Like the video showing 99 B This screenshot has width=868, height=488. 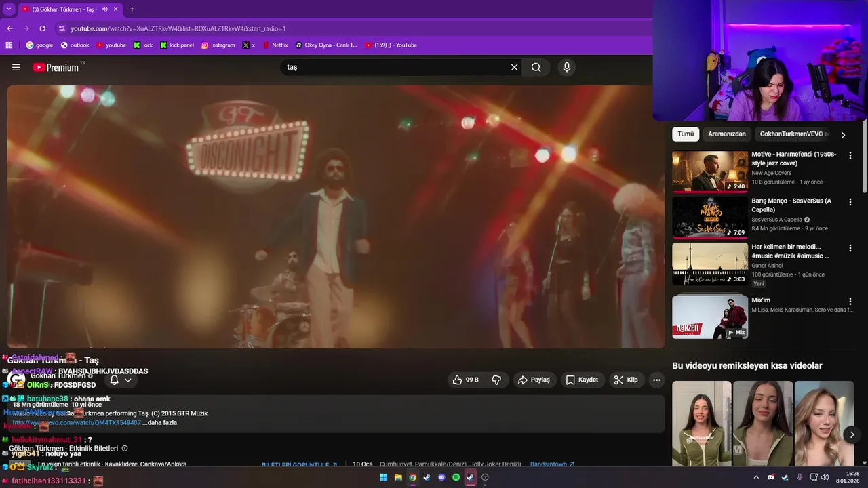click(x=466, y=380)
